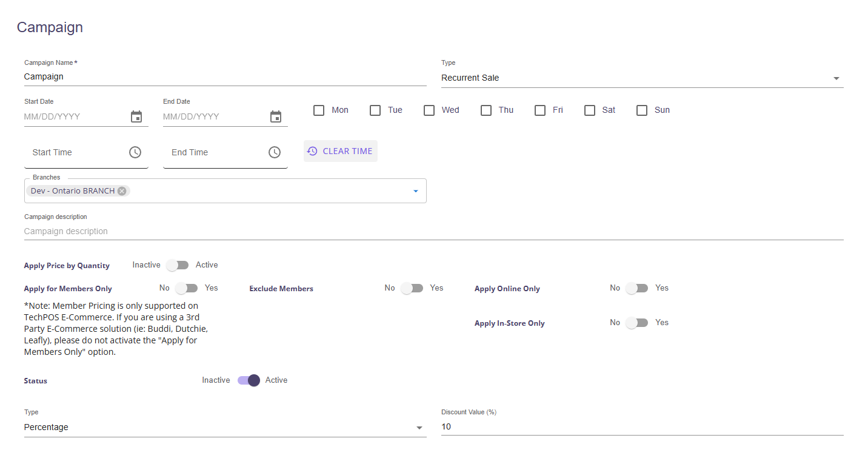The height and width of the screenshot is (458, 868).
Task: Turn on Exclude Members toggle
Action: 412,288
